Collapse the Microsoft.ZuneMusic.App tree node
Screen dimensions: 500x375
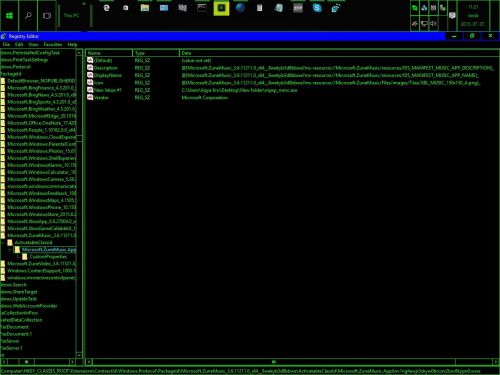coord(10,249)
